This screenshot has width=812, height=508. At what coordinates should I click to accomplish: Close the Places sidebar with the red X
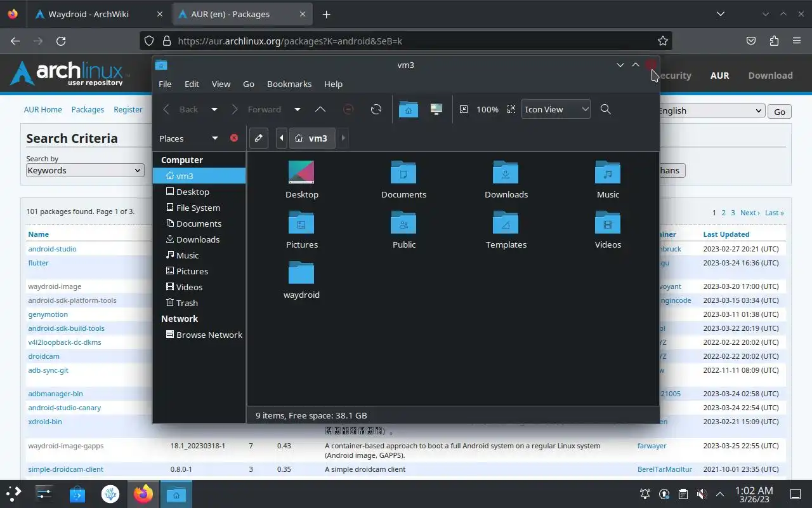(x=234, y=138)
